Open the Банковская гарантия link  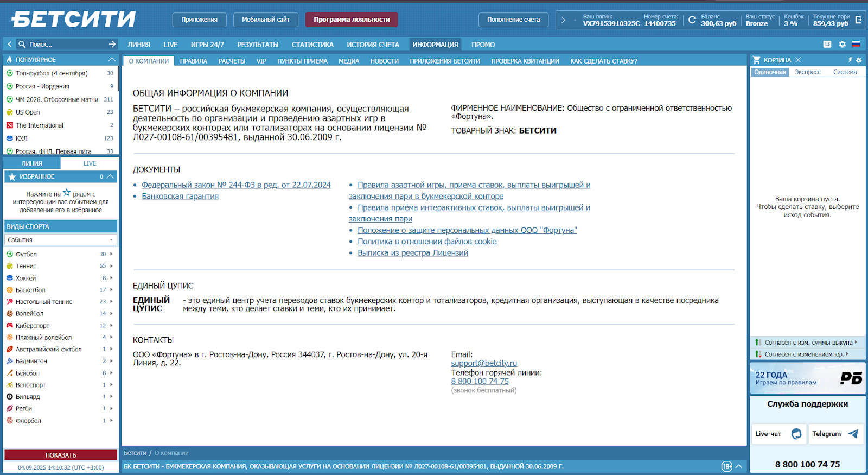180,197
